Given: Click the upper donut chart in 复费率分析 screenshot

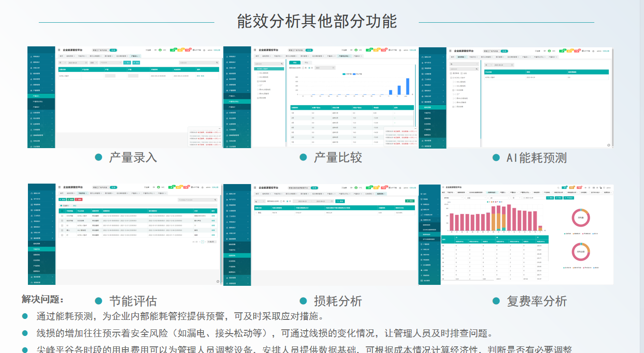Looking at the screenshot, I should tap(580, 219).
